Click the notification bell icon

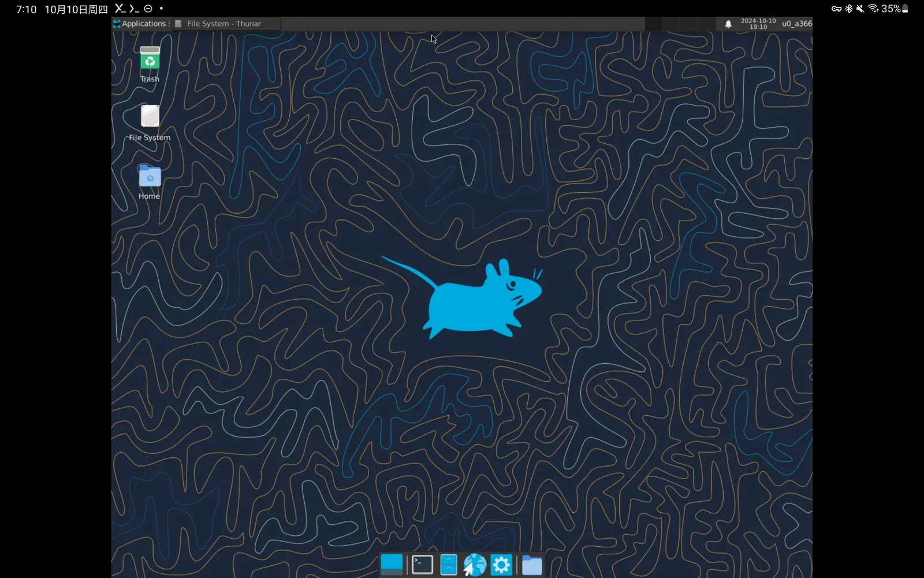[728, 24]
